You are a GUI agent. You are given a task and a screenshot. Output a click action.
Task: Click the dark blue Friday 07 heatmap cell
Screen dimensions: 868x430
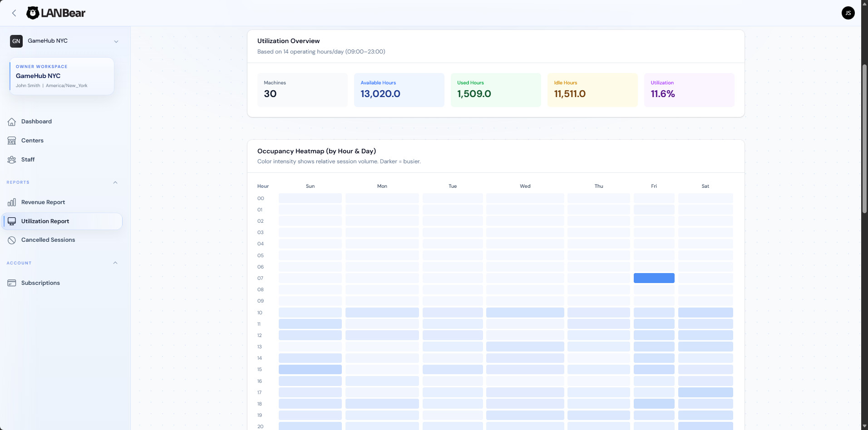[x=654, y=278]
